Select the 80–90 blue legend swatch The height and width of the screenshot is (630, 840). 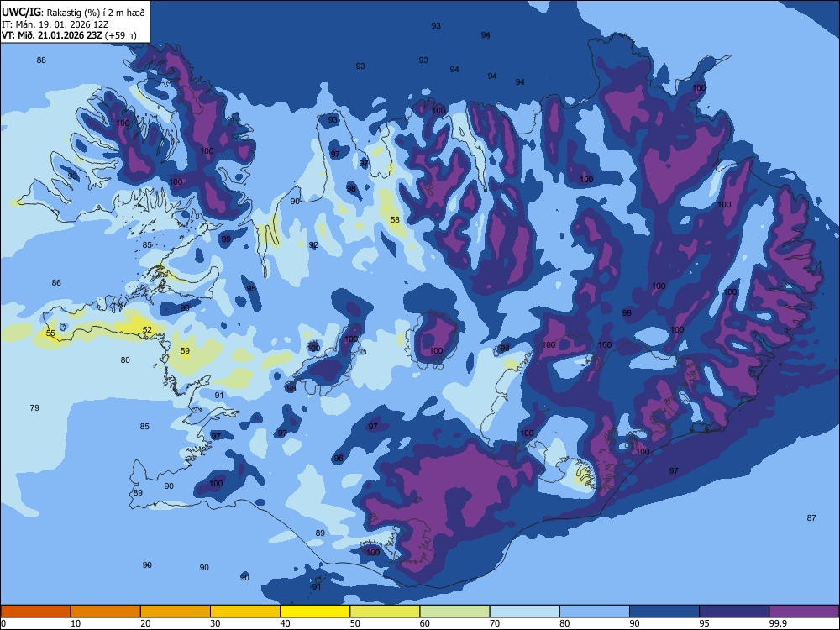point(595,612)
